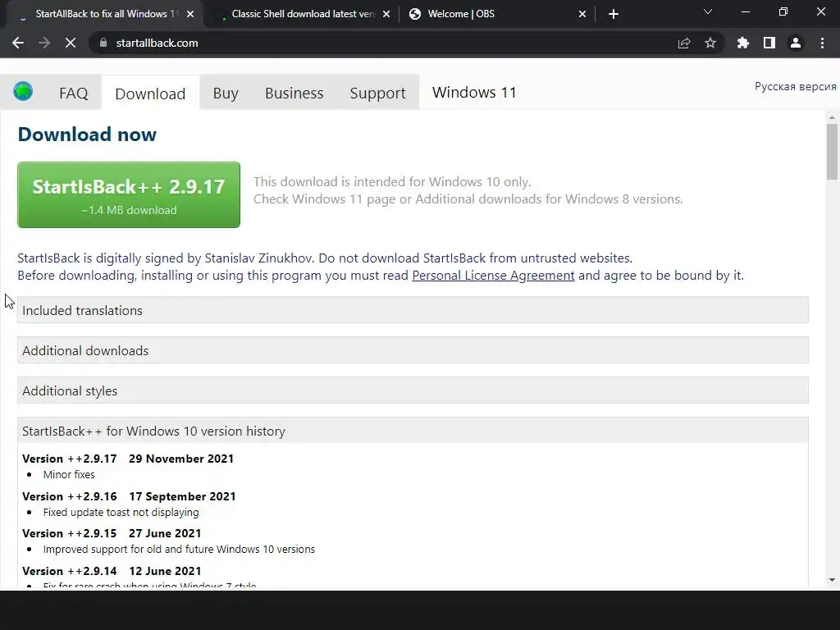Open the Buy page

click(x=226, y=94)
